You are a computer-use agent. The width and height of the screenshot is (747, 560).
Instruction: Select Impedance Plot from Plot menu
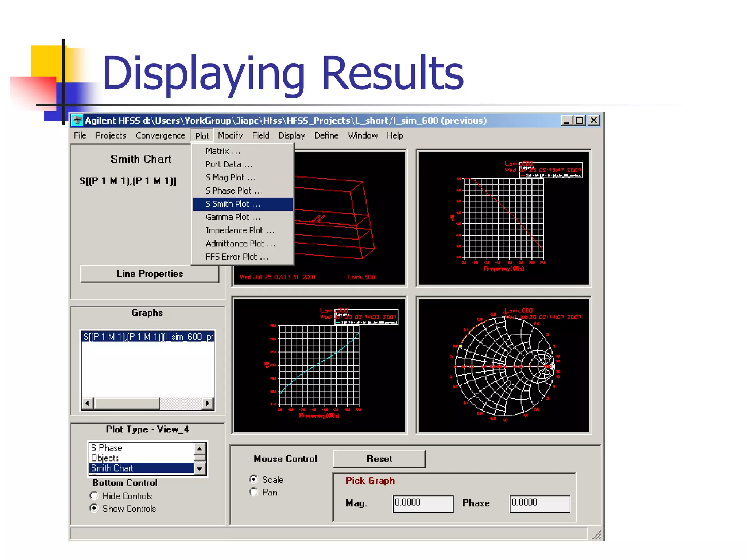point(240,230)
